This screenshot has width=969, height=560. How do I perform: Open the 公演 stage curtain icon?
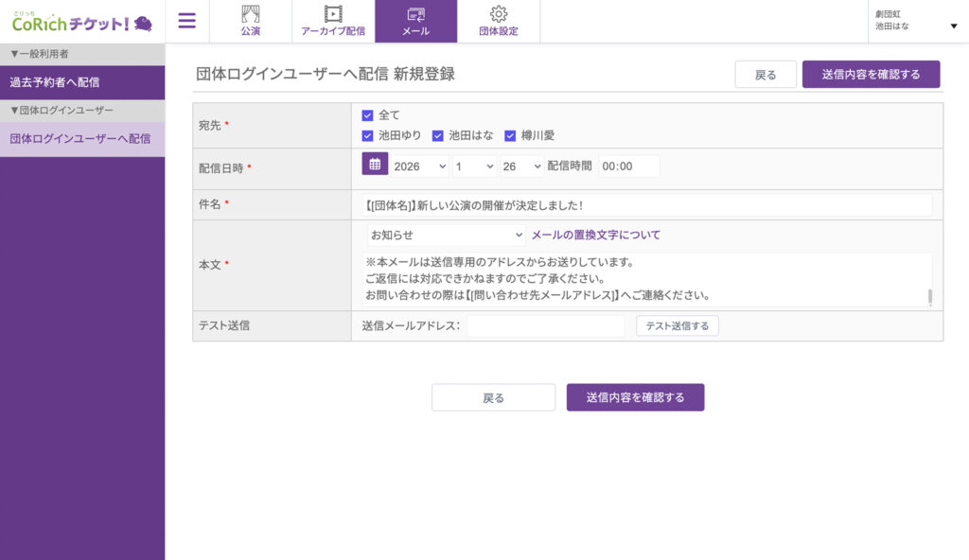coord(250,14)
